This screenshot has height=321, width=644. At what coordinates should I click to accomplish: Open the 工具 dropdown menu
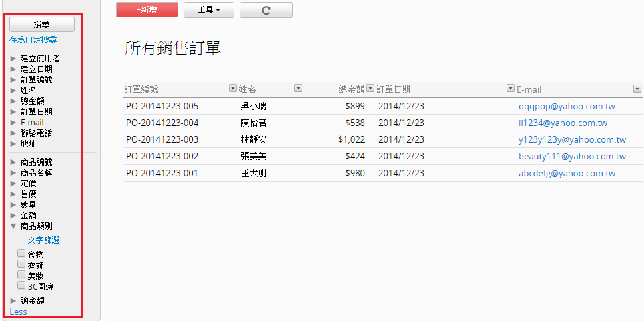click(x=208, y=10)
